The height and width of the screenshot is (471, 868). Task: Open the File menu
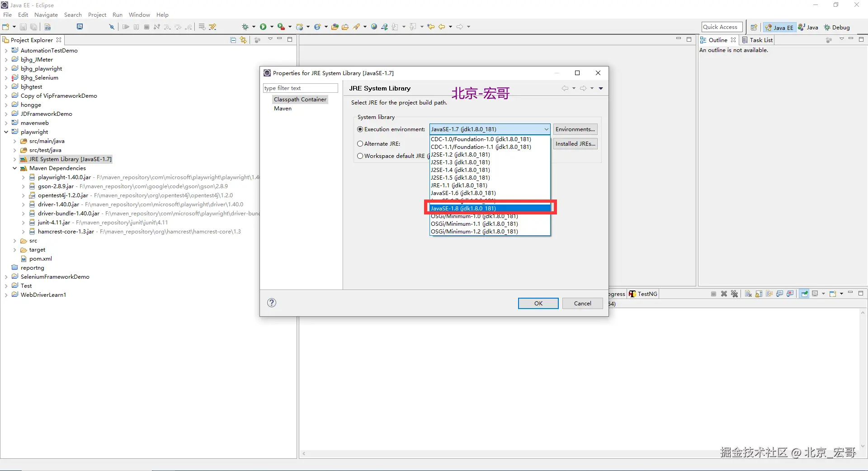7,14
